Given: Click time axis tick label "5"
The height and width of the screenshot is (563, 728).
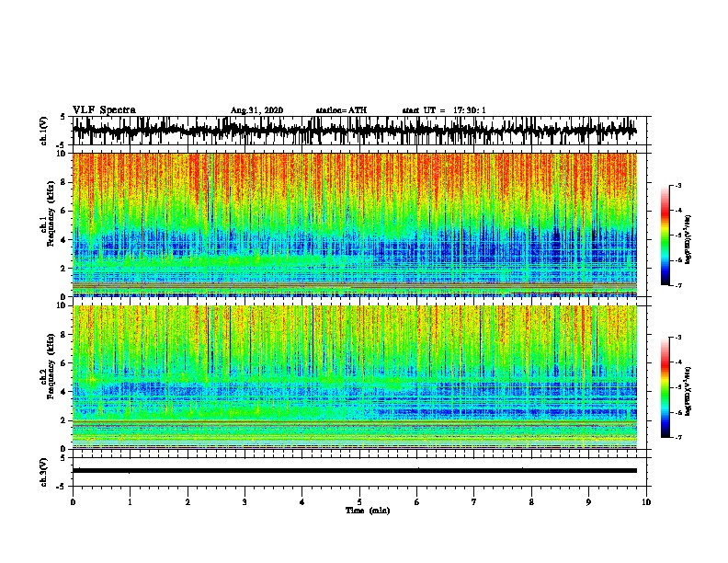Looking at the screenshot, I should click(359, 502).
